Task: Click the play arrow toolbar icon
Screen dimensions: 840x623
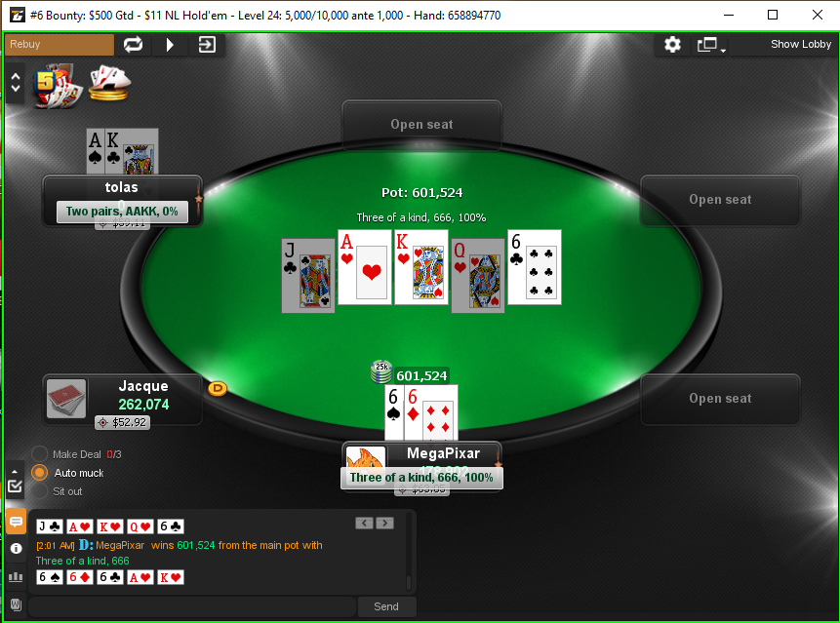Action: tap(170, 45)
